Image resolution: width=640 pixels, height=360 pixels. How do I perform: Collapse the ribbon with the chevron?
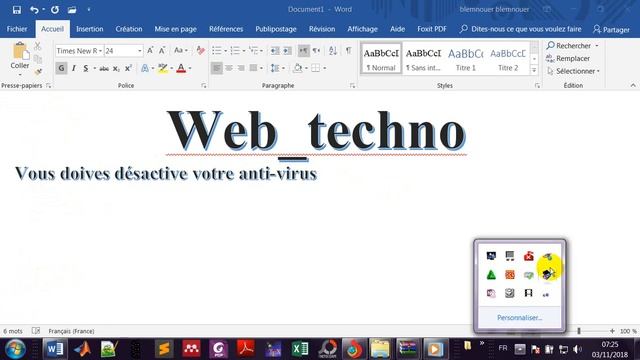pos(633,85)
